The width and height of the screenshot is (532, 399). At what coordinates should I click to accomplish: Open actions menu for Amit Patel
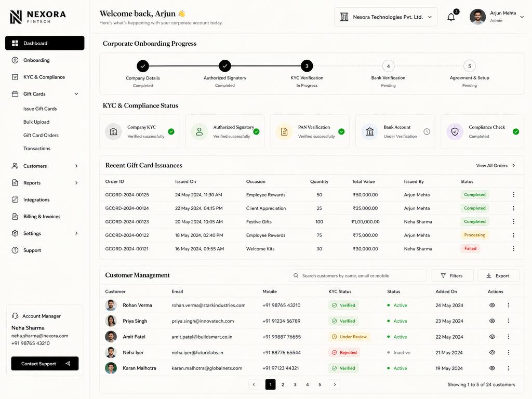pyautogui.click(x=508, y=337)
